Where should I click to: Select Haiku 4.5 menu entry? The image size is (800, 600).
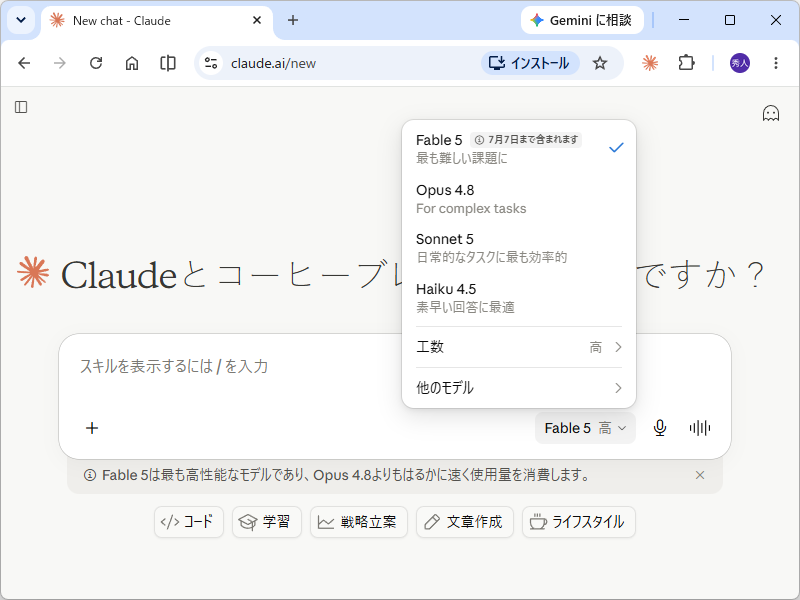pyautogui.click(x=519, y=298)
